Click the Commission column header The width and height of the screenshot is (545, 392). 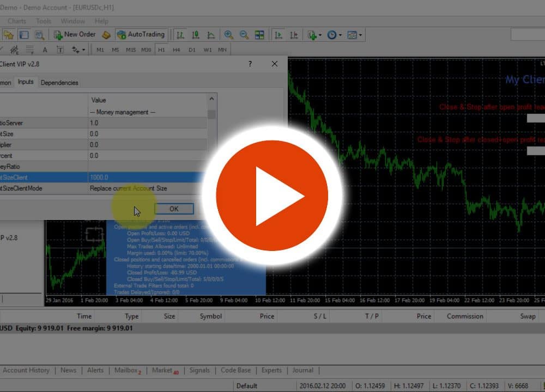tap(465, 316)
